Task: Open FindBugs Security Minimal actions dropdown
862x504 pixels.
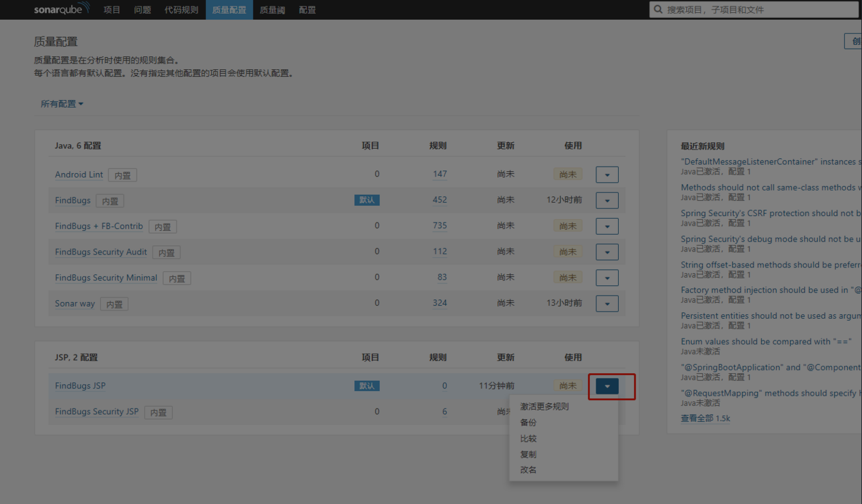Action: [x=607, y=278]
